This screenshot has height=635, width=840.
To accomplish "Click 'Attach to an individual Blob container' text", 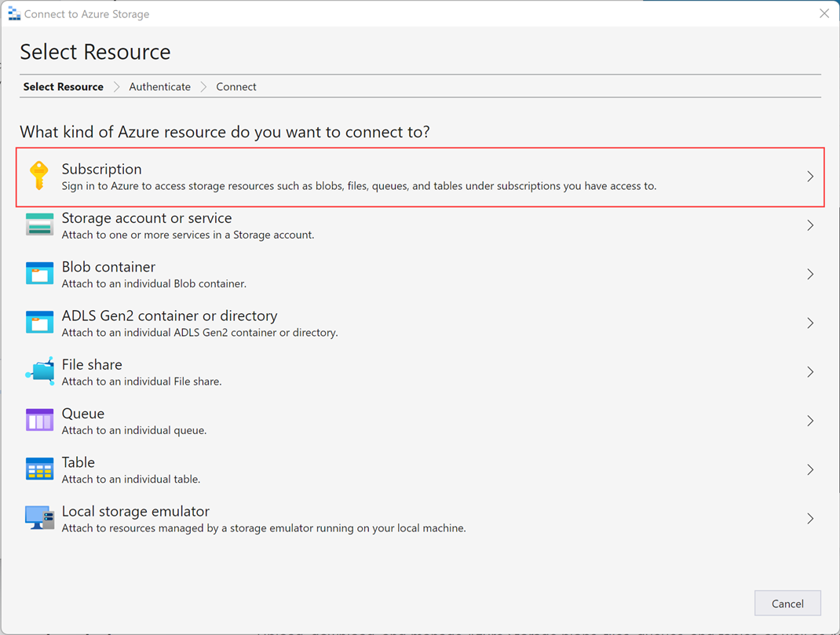I will 155,284.
